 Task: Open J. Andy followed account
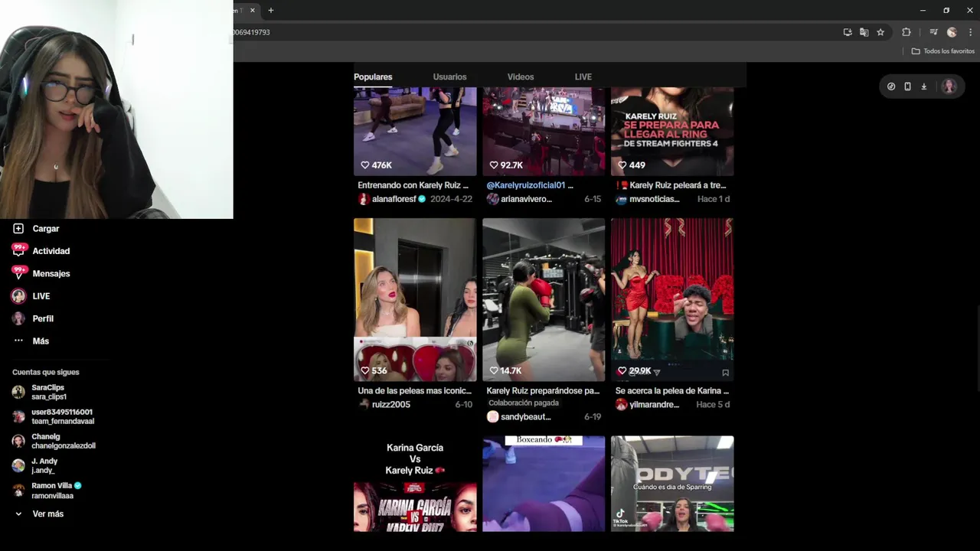pyautogui.click(x=35, y=465)
